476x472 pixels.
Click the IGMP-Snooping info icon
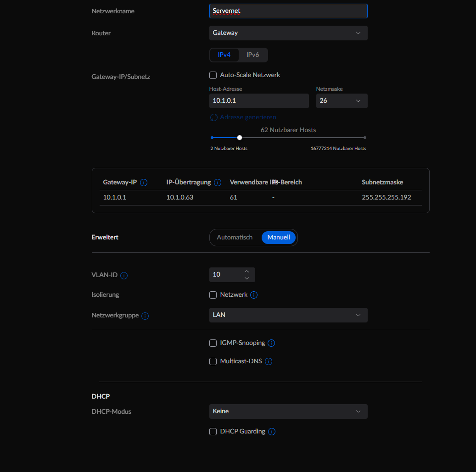pyautogui.click(x=271, y=343)
